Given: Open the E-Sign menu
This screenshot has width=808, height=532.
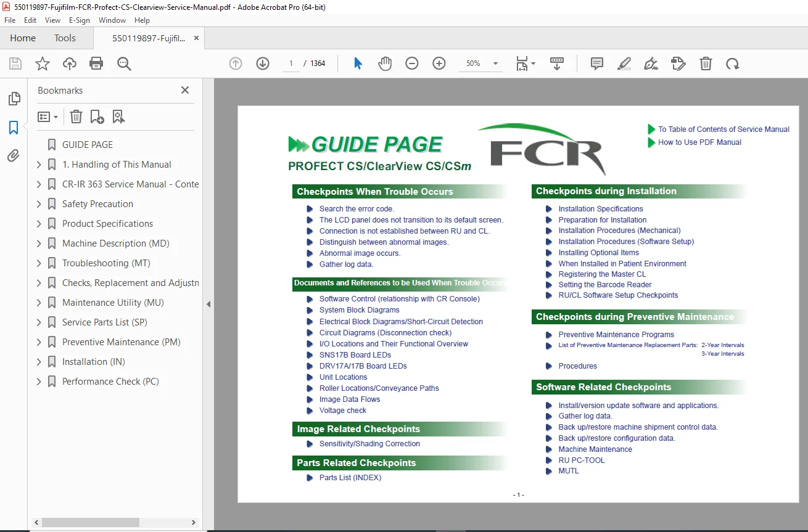Looking at the screenshot, I should coord(80,20).
